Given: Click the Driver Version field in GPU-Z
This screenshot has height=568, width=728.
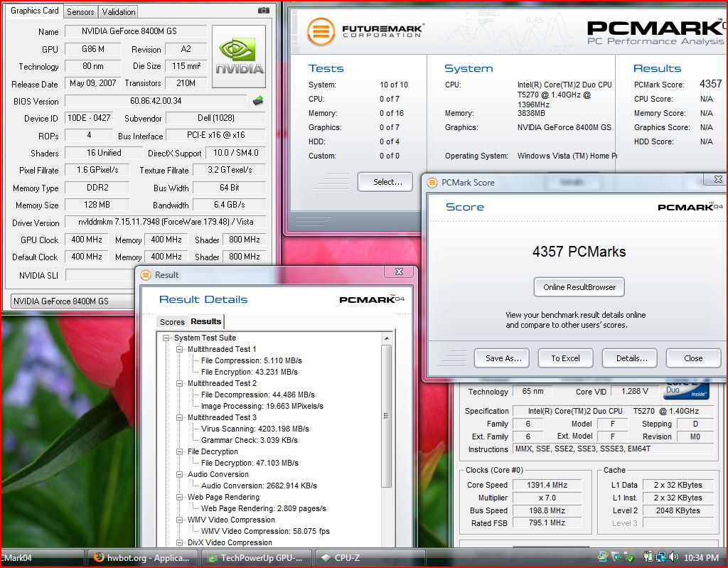Looking at the screenshot, I should click(165, 222).
